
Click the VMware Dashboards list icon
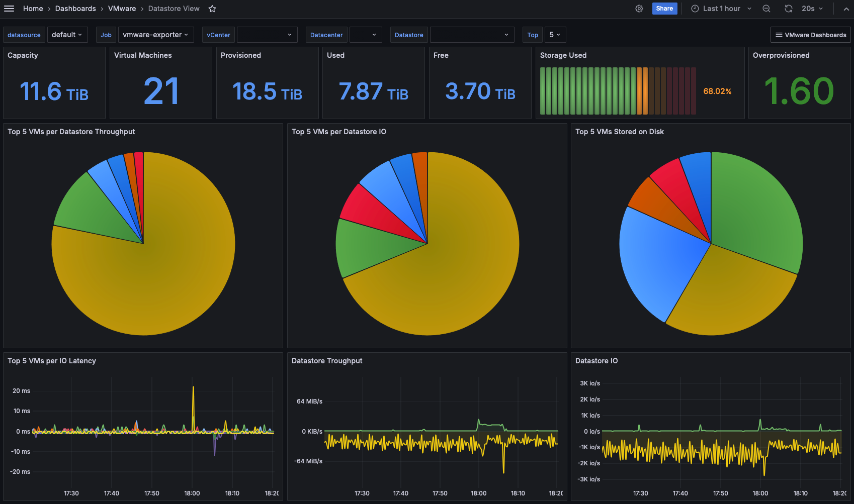(779, 35)
